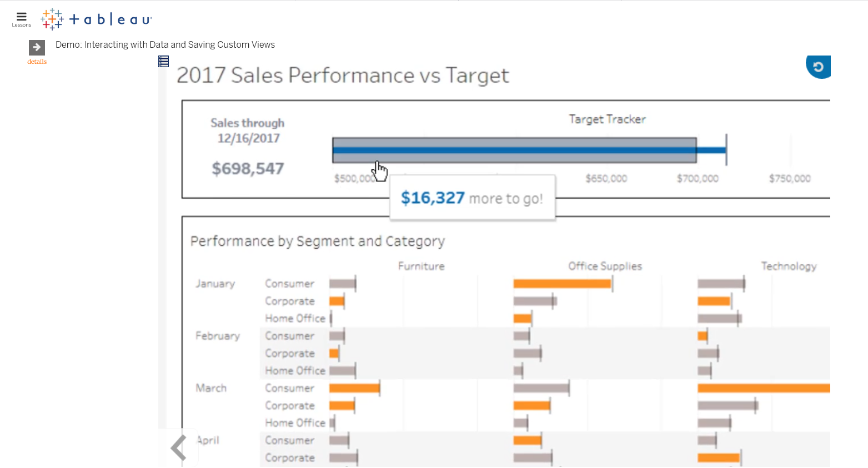Viewport: 868px width, 468px height.
Task: Select the Office Supplies column header
Action: 605,266
